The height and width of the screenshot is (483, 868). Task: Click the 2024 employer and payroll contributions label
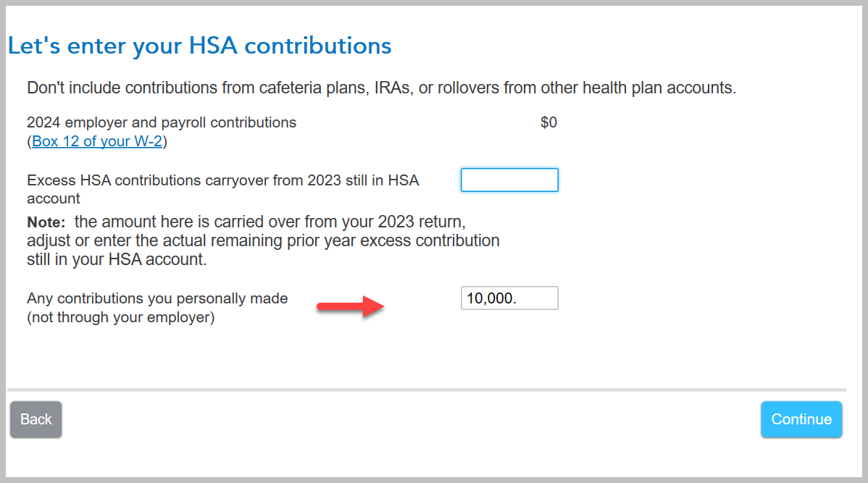tap(162, 122)
